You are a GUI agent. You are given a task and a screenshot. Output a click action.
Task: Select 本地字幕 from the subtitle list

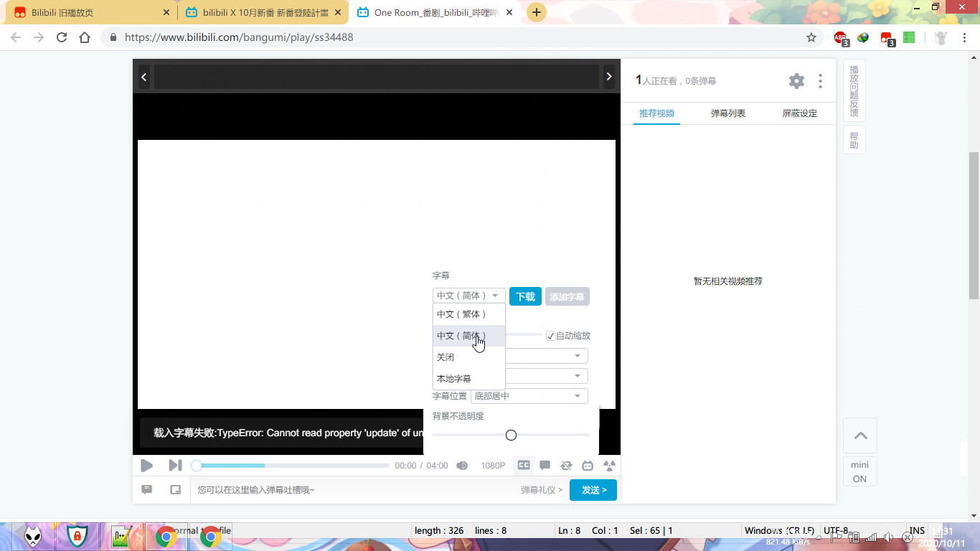453,378
